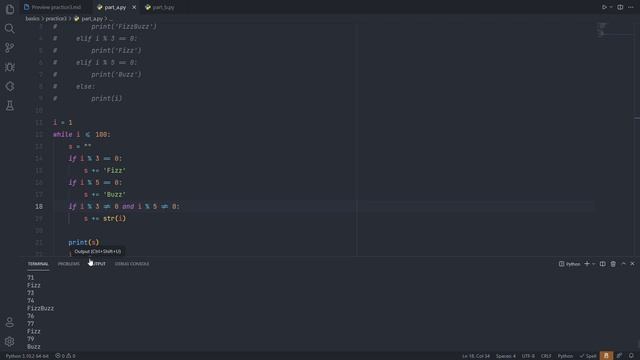
Task: Click the terminal output line 79
Action: [x=31, y=339]
